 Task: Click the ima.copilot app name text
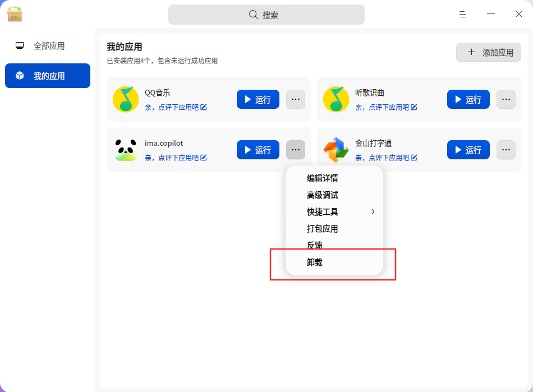click(x=164, y=144)
